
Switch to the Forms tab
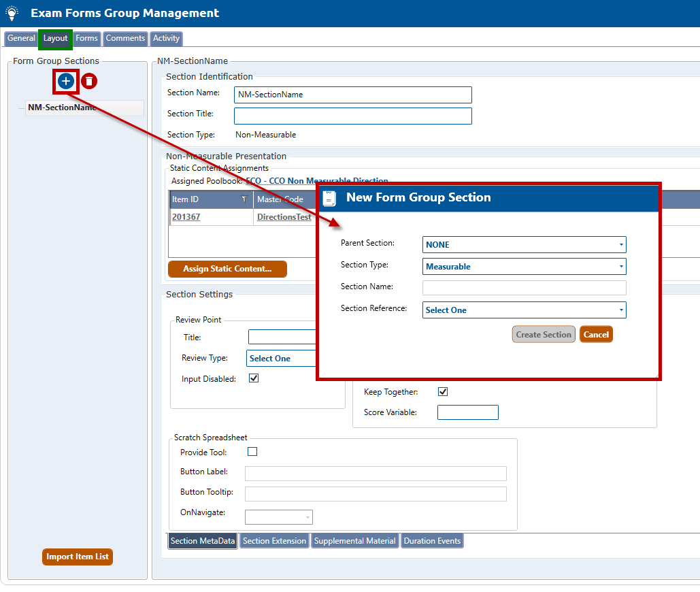point(86,38)
